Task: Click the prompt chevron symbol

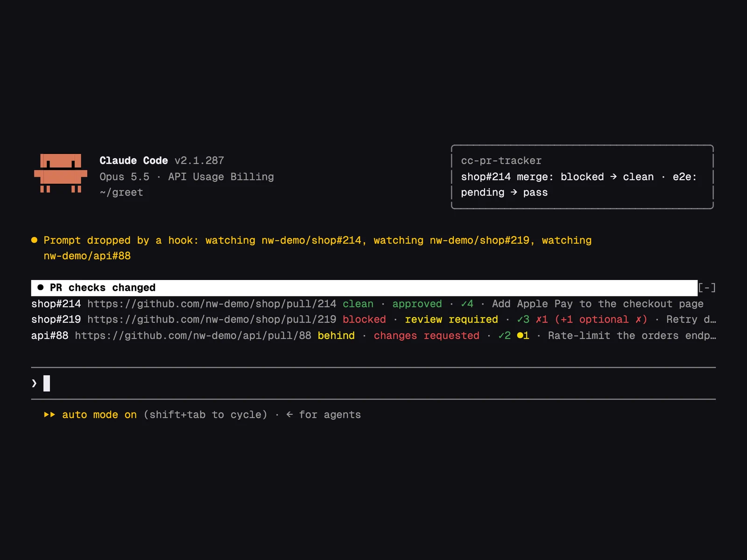Action: point(34,383)
